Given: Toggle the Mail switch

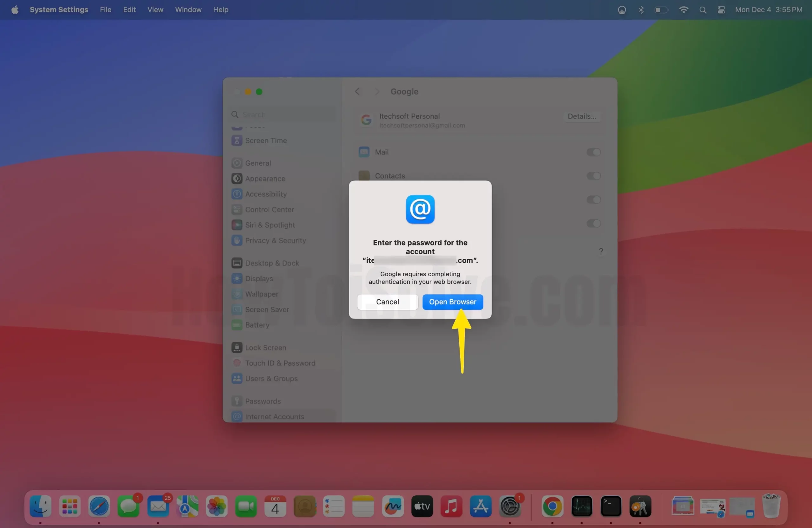Looking at the screenshot, I should (x=593, y=152).
